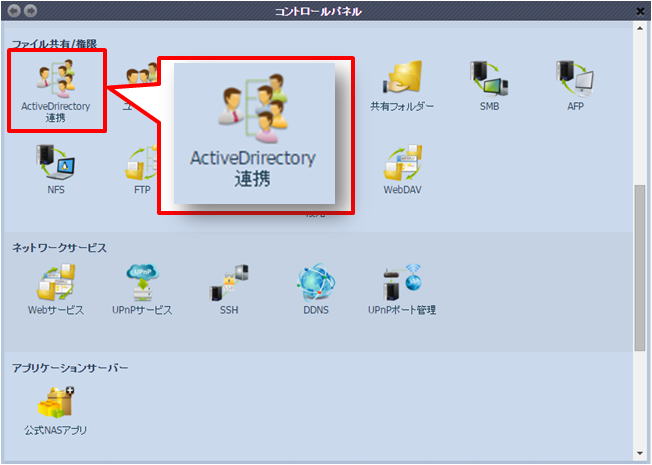Open the Webサービス icon
The width and height of the screenshot is (652, 465).
56,290
